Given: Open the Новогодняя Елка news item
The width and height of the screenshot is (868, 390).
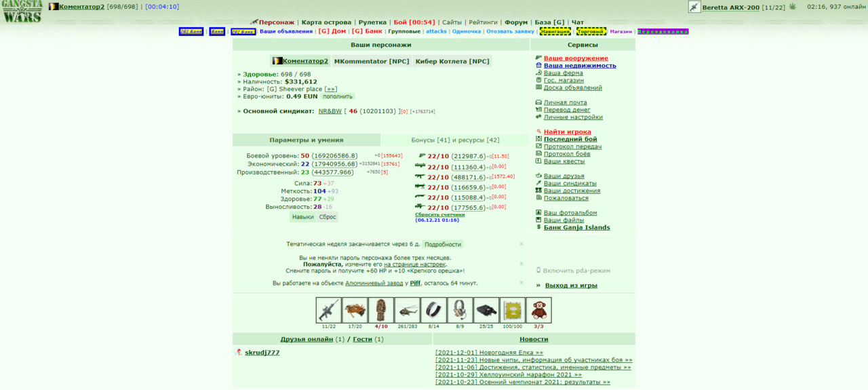Looking at the screenshot, I should 489,353.
